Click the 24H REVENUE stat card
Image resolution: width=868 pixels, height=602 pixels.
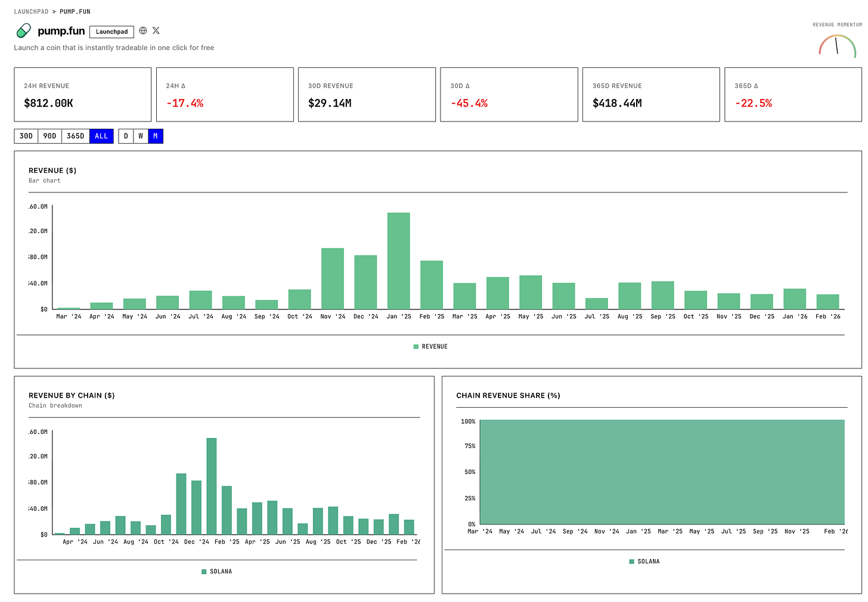[82, 95]
